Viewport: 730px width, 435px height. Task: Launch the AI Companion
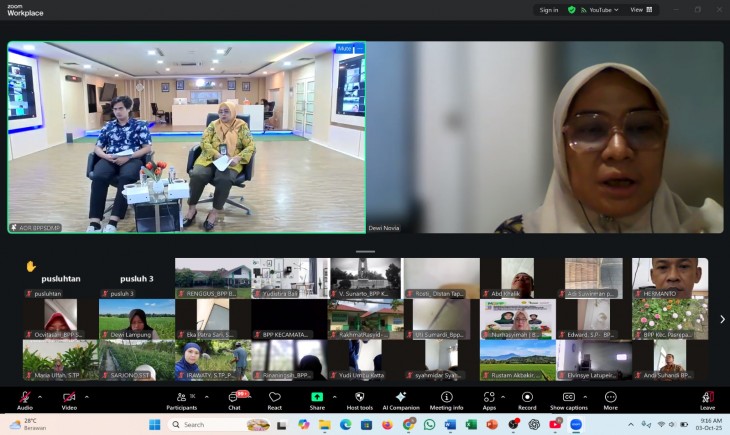point(401,399)
